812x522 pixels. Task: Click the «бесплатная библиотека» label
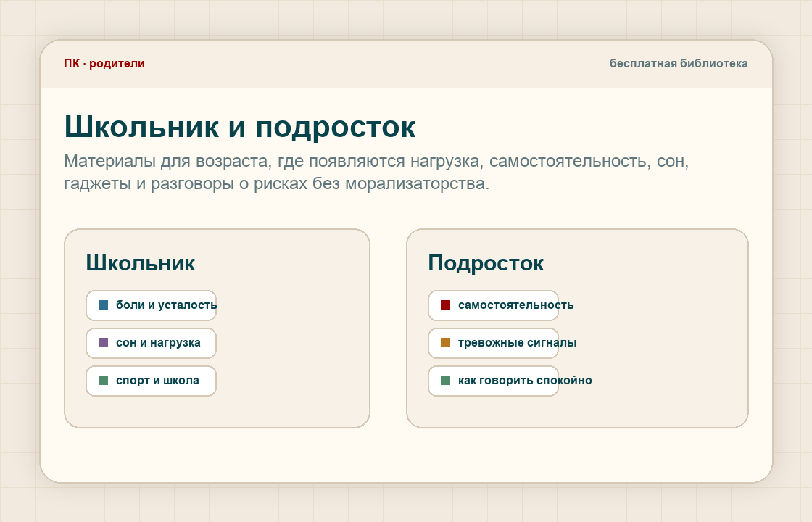click(x=679, y=64)
